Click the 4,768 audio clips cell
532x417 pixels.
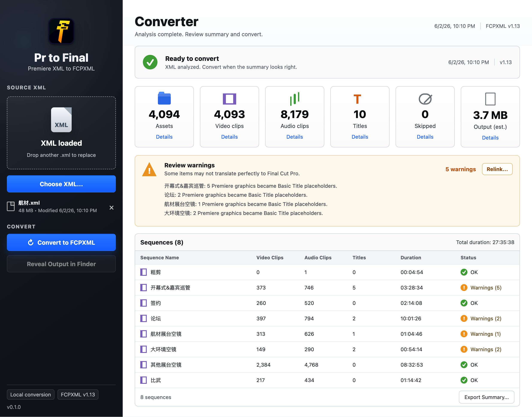coord(311,364)
